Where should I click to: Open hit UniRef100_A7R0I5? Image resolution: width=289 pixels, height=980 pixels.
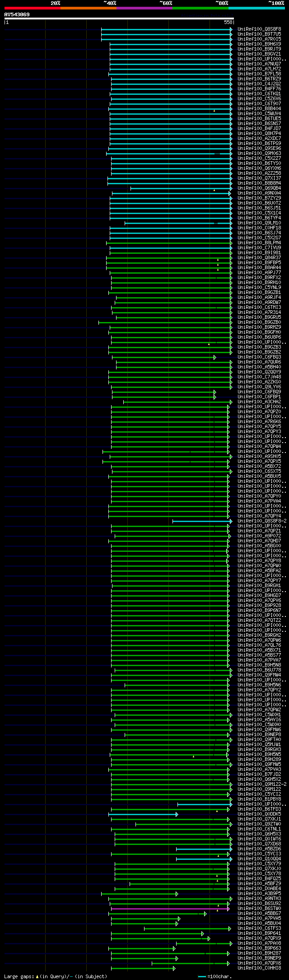click(259, 39)
